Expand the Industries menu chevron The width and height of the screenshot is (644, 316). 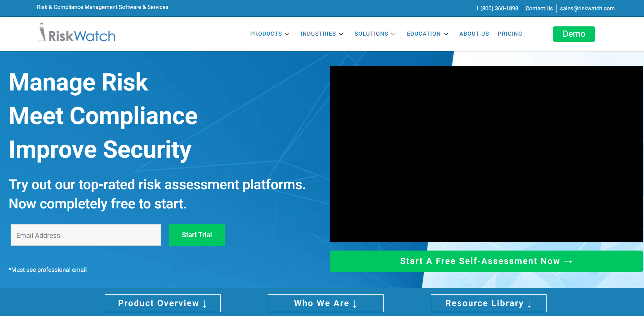[341, 34]
